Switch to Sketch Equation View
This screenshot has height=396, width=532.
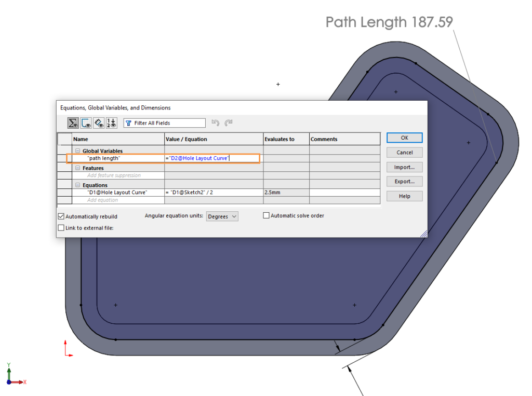pyautogui.click(x=86, y=123)
